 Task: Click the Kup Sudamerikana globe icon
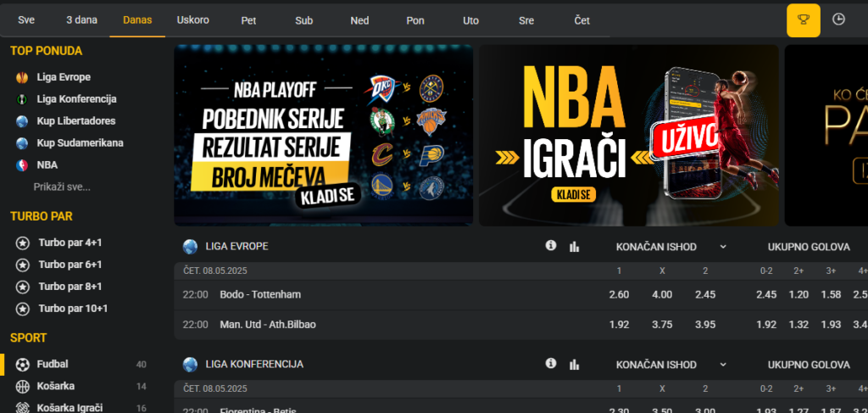click(22, 143)
